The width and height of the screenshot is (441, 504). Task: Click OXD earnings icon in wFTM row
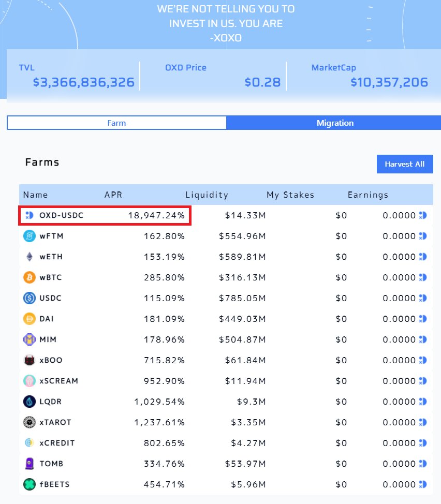tap(423, 236)
